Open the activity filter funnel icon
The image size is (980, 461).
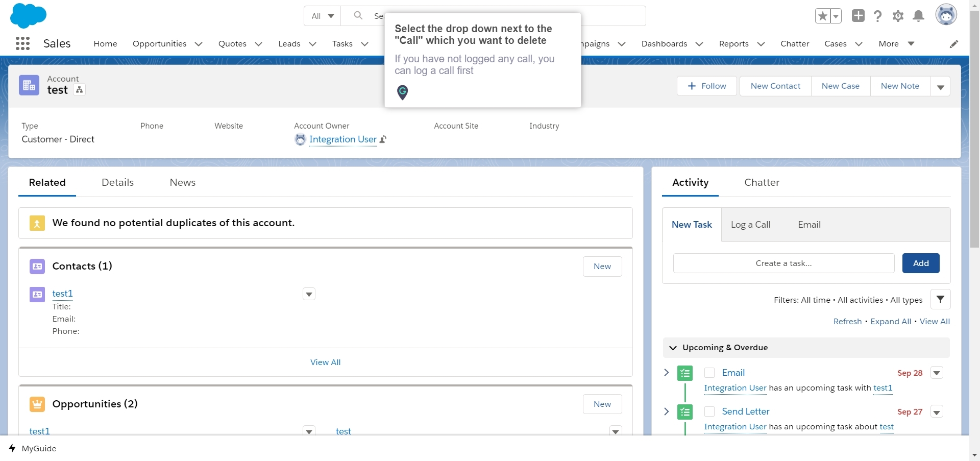tap(940, 300)
